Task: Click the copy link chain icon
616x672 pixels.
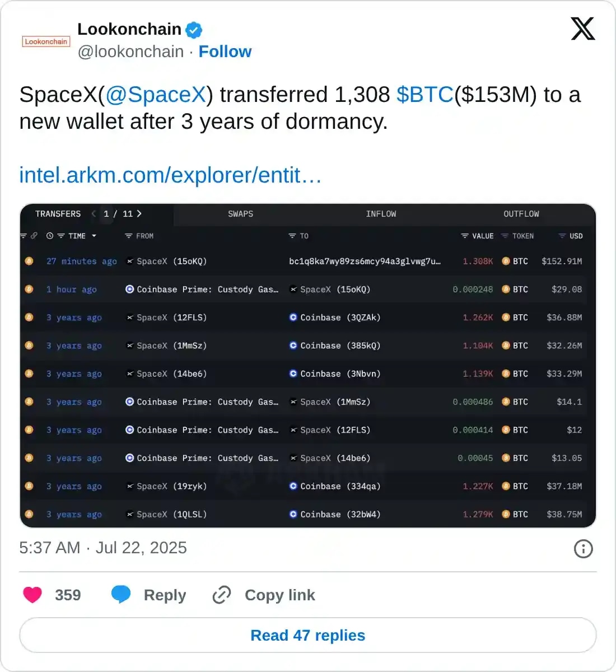Action: [x=222, y=595]
